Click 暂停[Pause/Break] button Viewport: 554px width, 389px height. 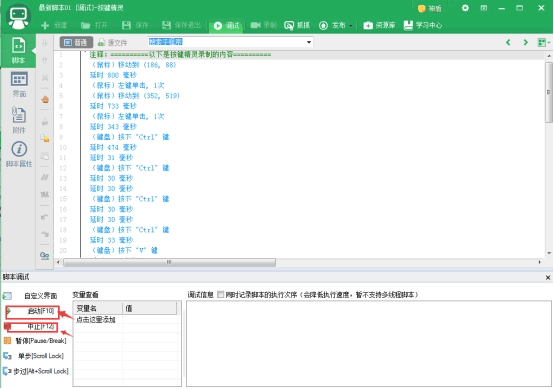pos(35,341)
